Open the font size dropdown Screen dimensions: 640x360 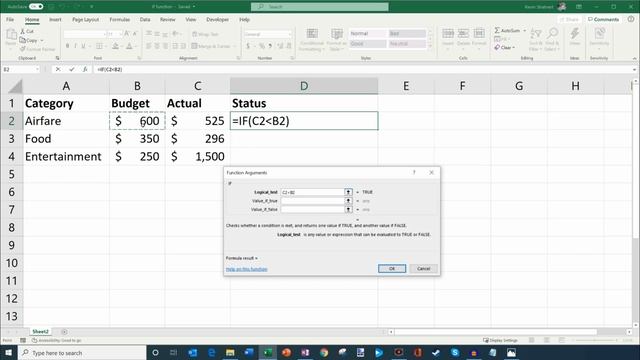tap(120, 34)
